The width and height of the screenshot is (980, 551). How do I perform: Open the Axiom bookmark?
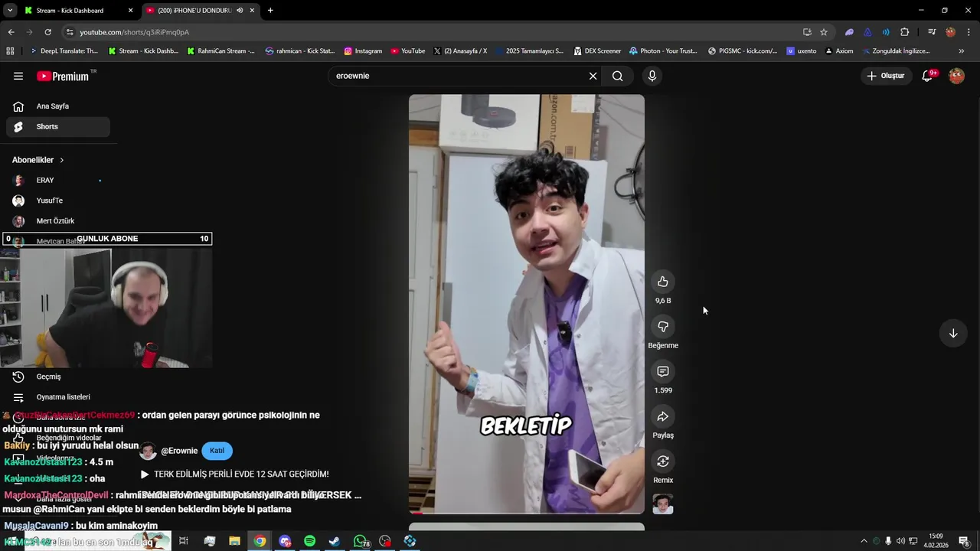coord(839,51)
